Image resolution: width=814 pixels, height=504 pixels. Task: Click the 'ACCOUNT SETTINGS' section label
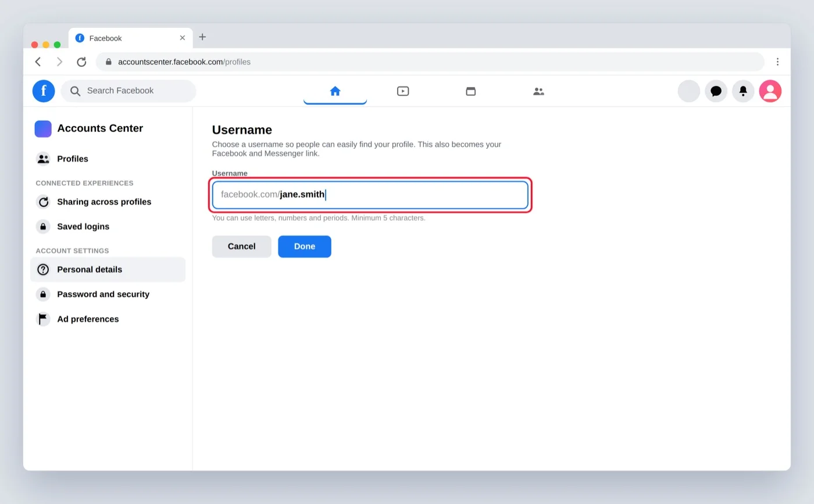[x=72, y=251]
